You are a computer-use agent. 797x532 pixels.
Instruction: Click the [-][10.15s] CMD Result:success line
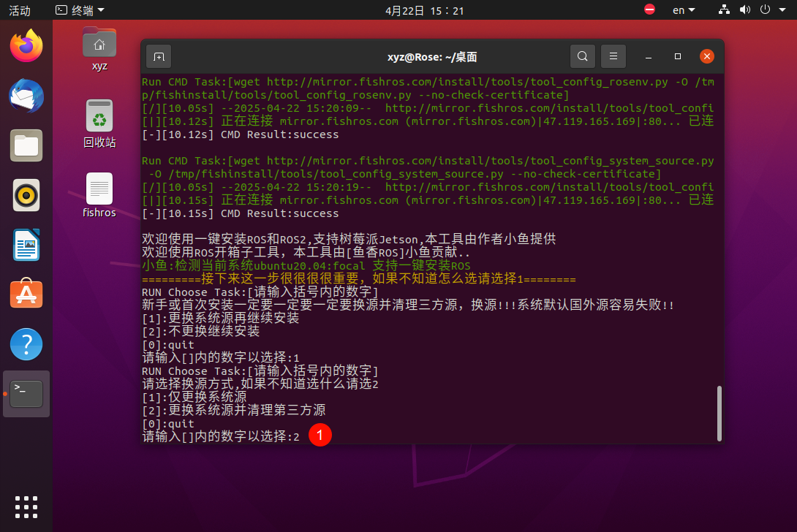241,213
